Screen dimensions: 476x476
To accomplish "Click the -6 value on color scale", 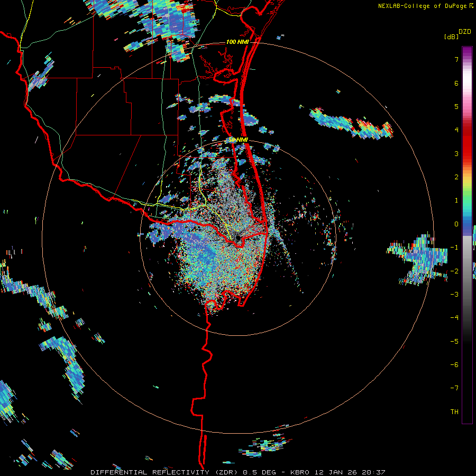I will click(x=454, y=365).
